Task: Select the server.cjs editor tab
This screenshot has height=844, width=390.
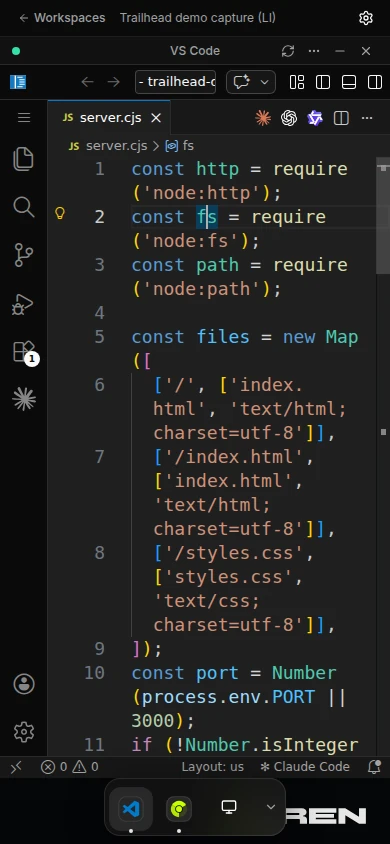Action: [109, 118]
